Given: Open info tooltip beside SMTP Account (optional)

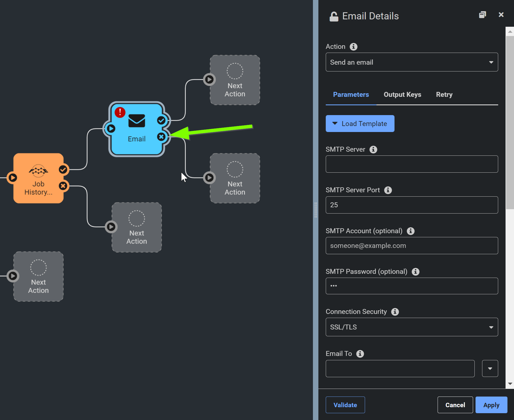Looking at the screenshot, I should (x=411, y=231).
